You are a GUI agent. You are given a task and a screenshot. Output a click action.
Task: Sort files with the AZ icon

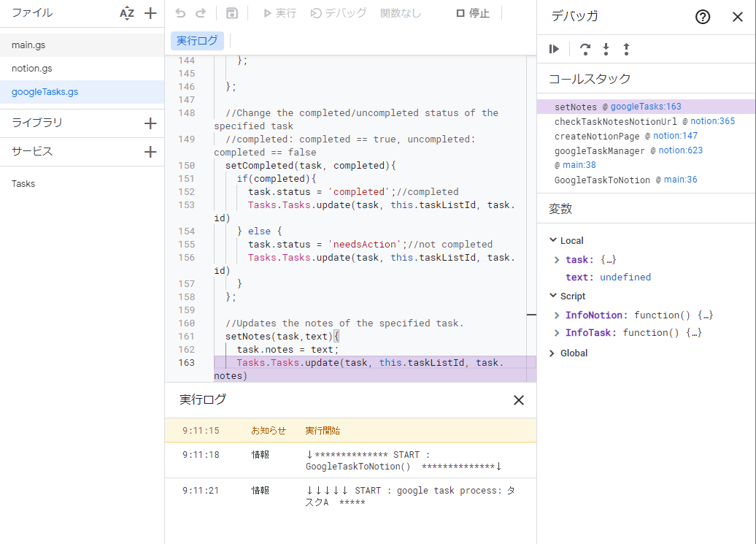click(x=127, y=13)
